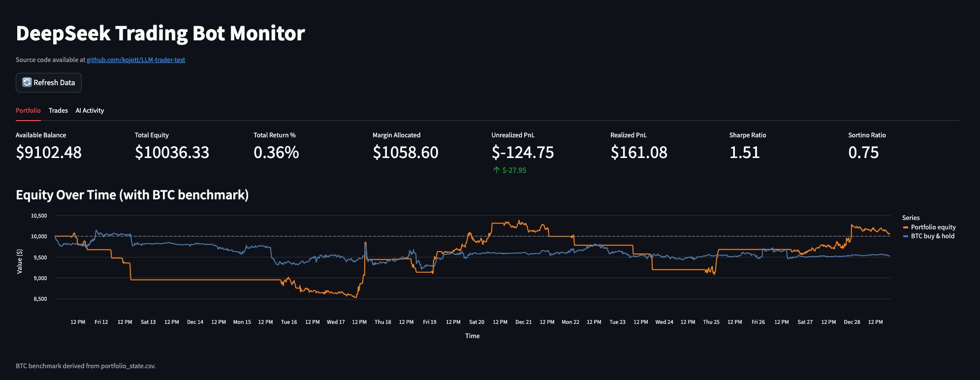980x380 pixels.
Task: Click the Thu 25 x-axis tick label
Action: (x=711, y=322)
